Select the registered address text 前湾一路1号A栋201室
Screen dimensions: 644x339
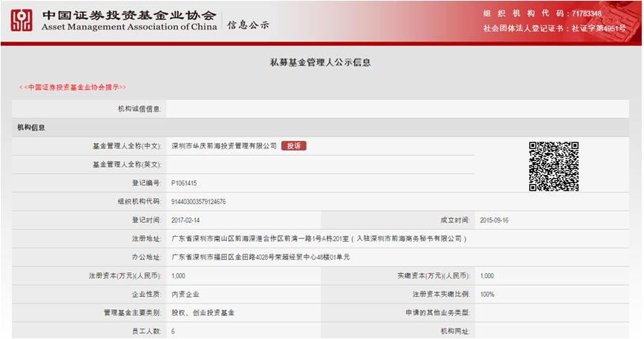(318, 238)
